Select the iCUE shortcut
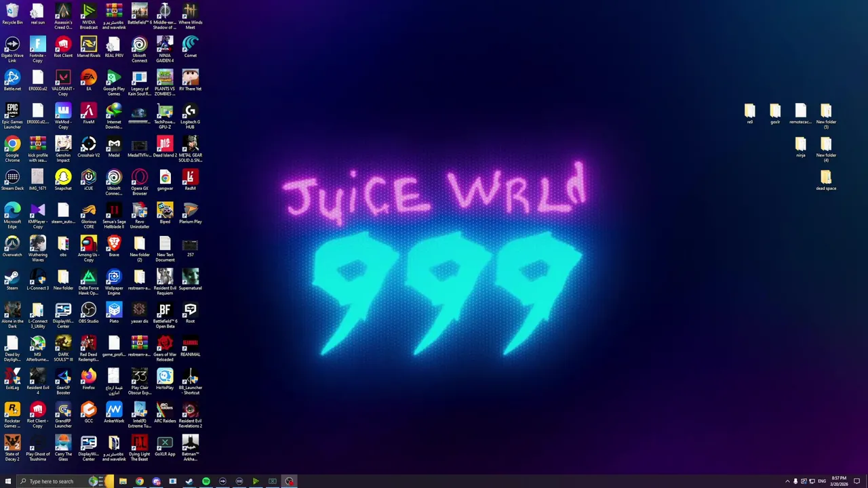The width and height of the screenshot is (868, 488). 89,180
